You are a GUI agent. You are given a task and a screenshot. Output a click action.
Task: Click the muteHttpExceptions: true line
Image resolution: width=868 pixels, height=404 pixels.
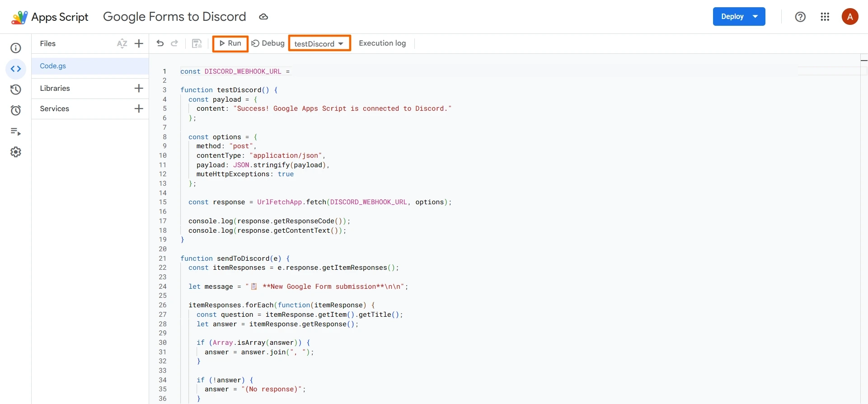tap(245, 174)
